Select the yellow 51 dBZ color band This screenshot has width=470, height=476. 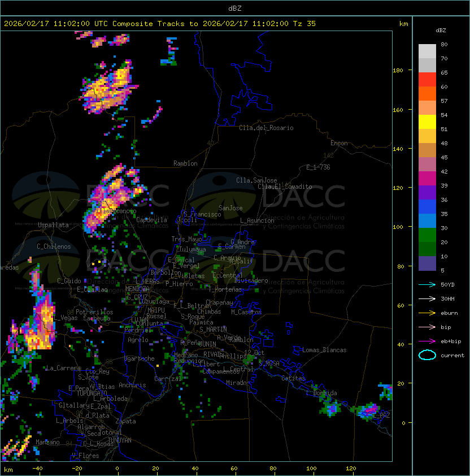pyautogui.click(x=427, y=122)
